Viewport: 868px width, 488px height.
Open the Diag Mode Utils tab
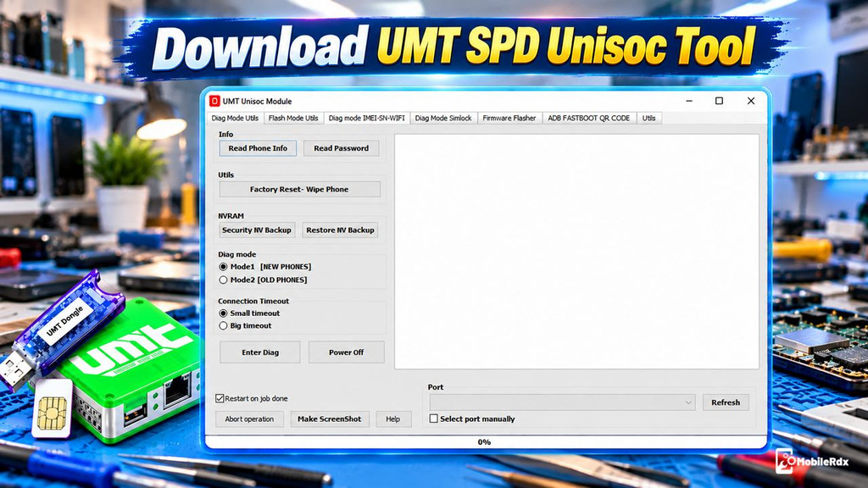pyautogui.click(x=235, y=118)
